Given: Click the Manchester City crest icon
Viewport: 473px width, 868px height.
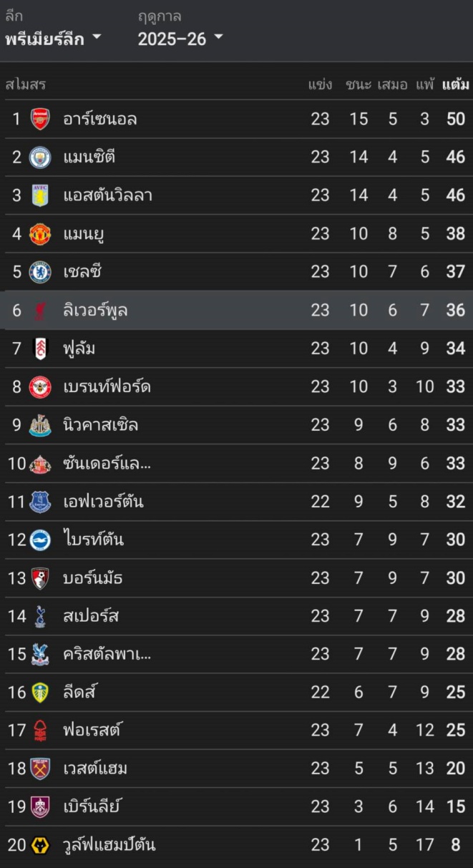Looking at the screenshot, I should pos(40,157).
